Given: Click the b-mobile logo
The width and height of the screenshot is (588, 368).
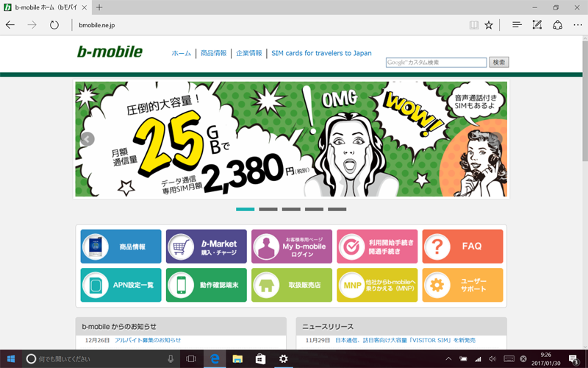Looking at the screenshot, I should (x=110, y=52).
